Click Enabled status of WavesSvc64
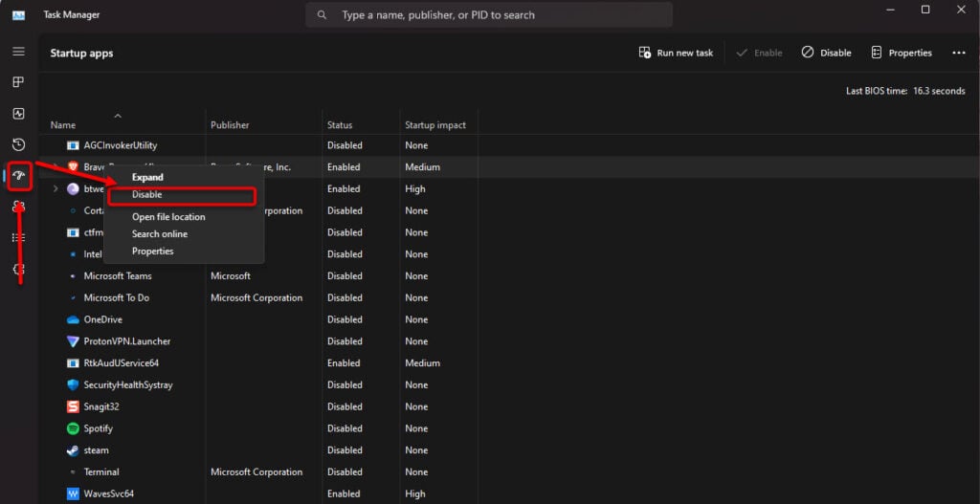 coord(344,493)
